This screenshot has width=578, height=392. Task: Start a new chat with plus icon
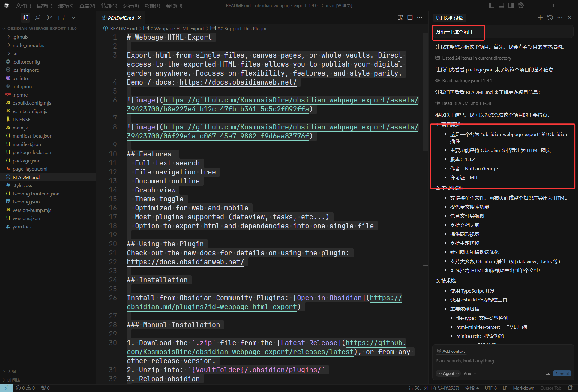(x=540, y=18)
